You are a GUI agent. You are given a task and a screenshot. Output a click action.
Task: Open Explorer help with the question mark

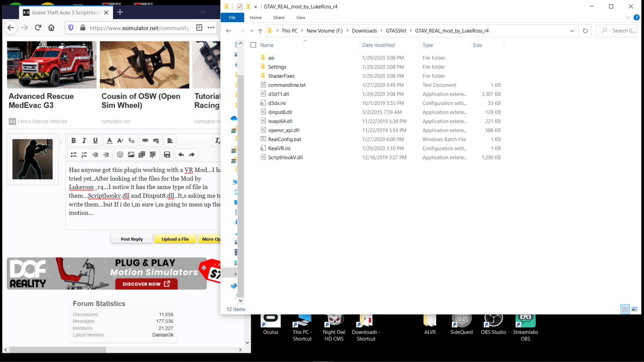(636, 18)
